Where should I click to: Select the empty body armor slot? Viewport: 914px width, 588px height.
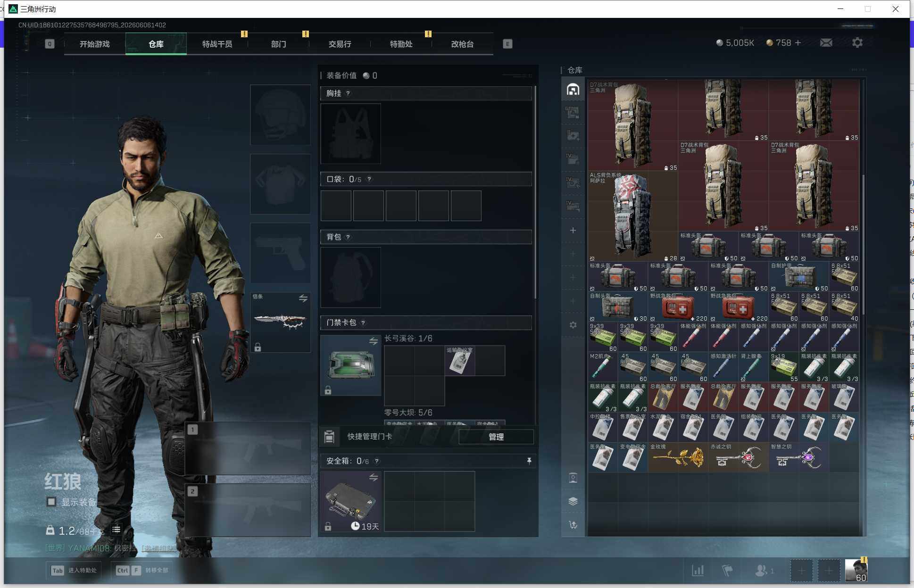tap(280, 184)
